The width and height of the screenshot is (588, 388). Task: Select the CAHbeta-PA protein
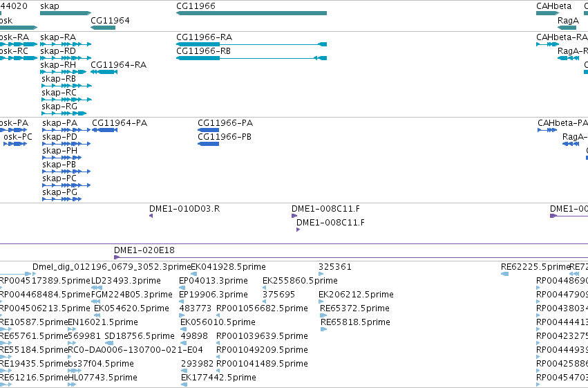(x=547, y=130)
